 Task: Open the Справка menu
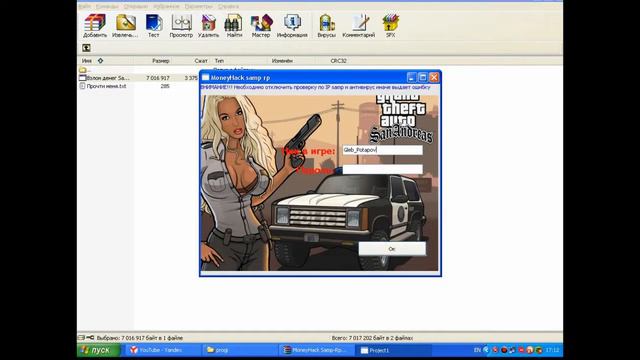coord(228,7)
